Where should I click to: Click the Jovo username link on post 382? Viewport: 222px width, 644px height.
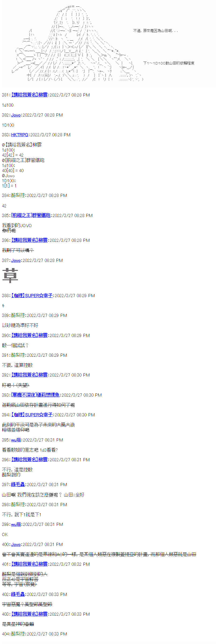click(16, 115)
